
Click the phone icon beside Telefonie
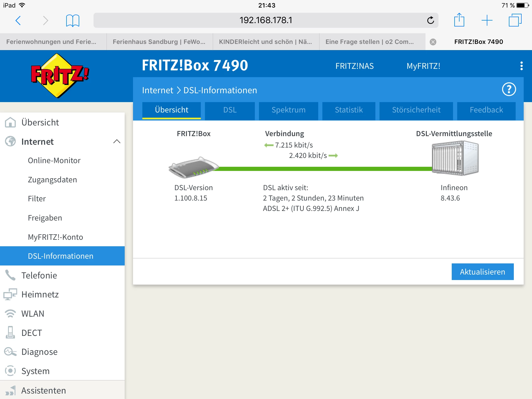pos(10,275)
